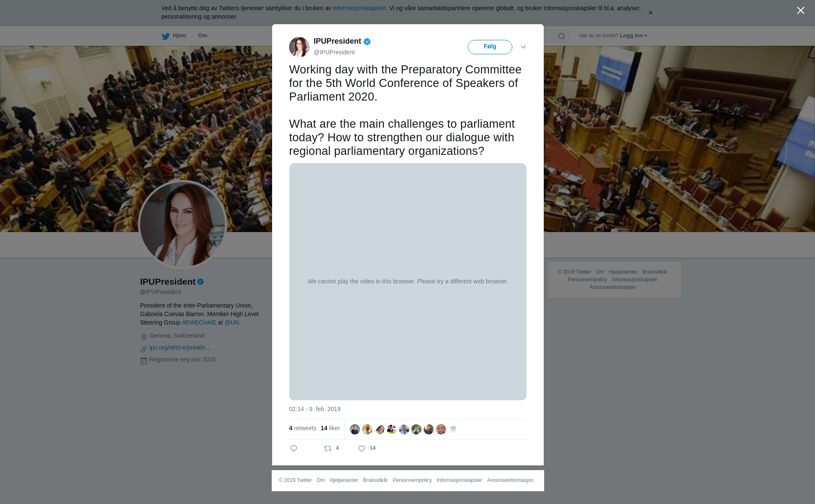Open the ipu.org profile website link
Viewport: 815px width, 504px height.
(180, 347)
